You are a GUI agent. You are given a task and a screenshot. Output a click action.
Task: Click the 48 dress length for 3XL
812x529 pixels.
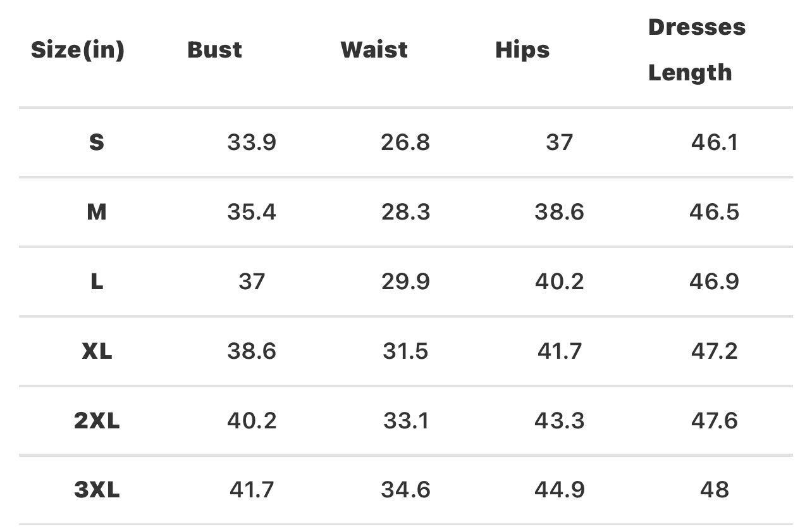click(x=714, y=490)
